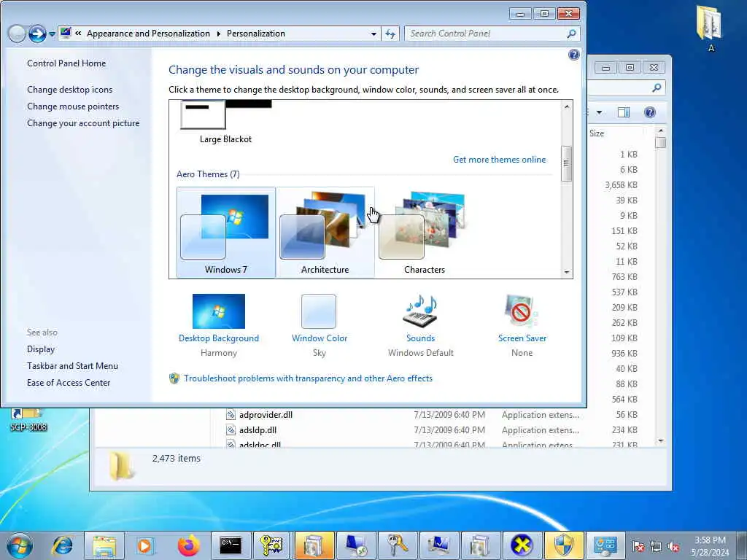Click the muted volume tray icon

click(673, 546)
